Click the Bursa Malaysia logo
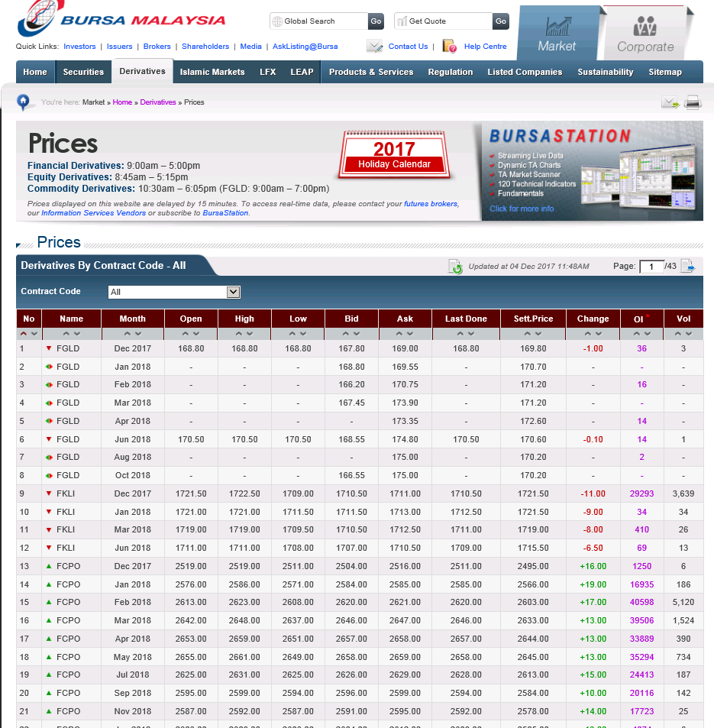The image size is (714, 728). point(121,19)
